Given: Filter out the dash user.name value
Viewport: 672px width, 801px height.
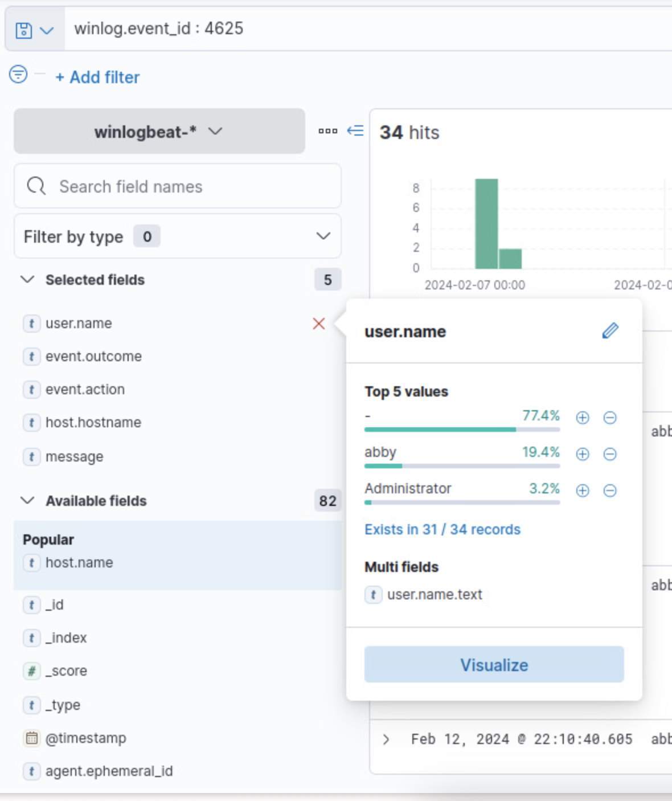Looking at the screenshot, I should (x=609, y=418).
